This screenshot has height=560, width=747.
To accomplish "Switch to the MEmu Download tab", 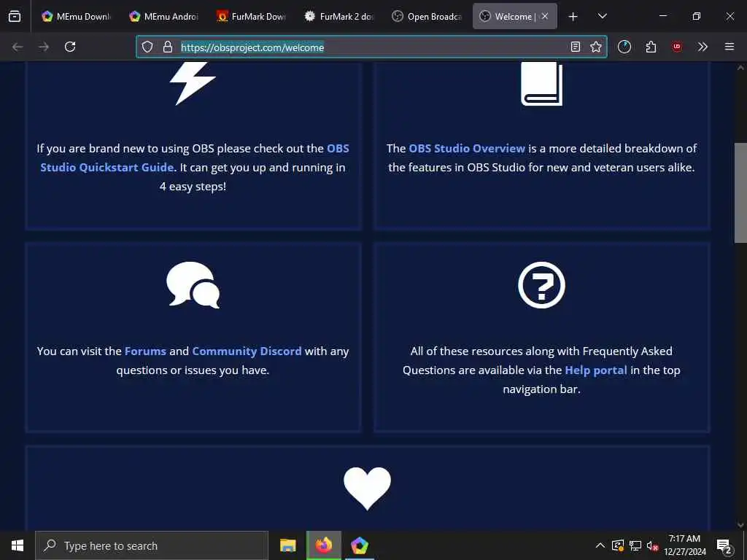I will [x=76, y=16].
